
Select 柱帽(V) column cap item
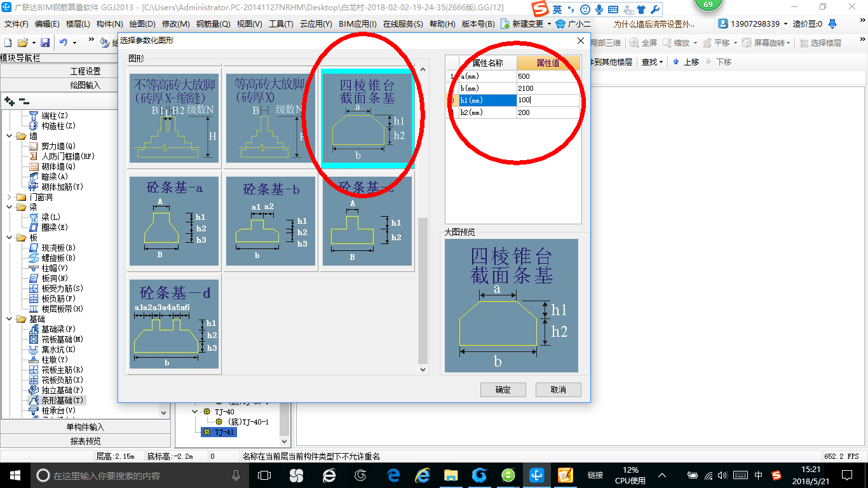tap(54, 268)
